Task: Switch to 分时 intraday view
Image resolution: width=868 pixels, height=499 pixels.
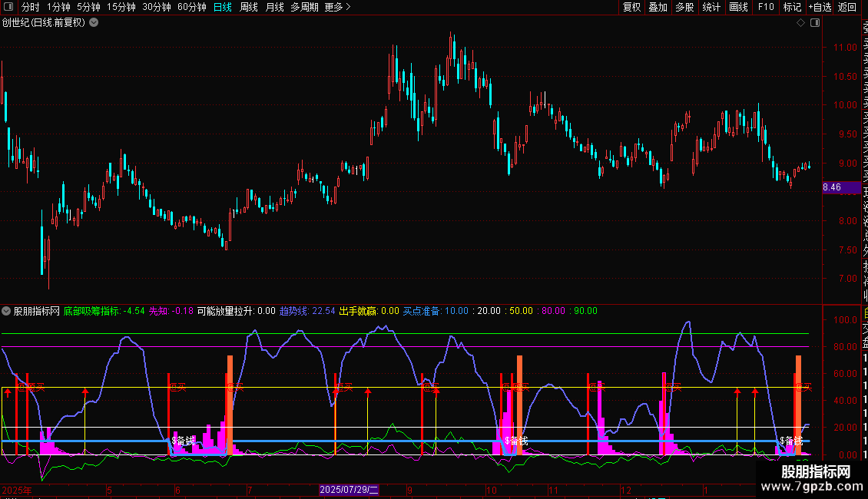Action: (x=30, y=7)
